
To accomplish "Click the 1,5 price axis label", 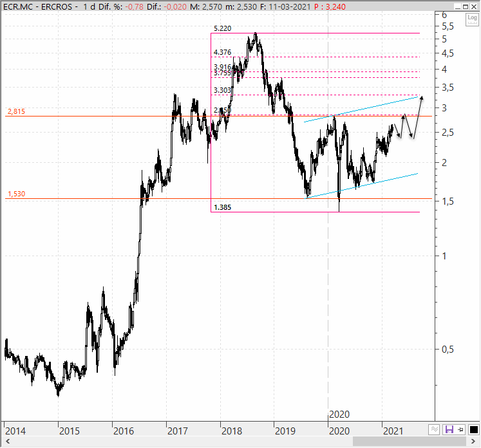I will [448, 201].
